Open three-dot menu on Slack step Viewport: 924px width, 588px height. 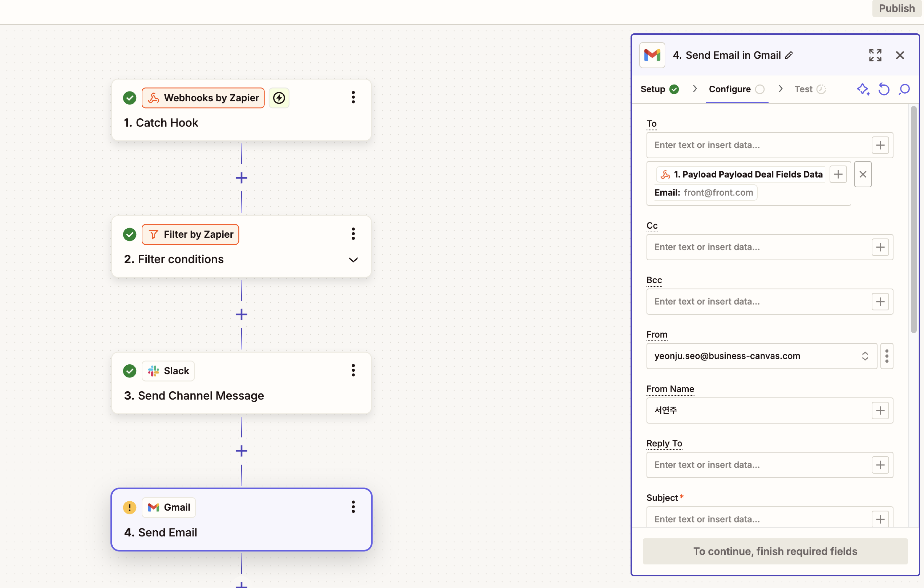[353, 370]
